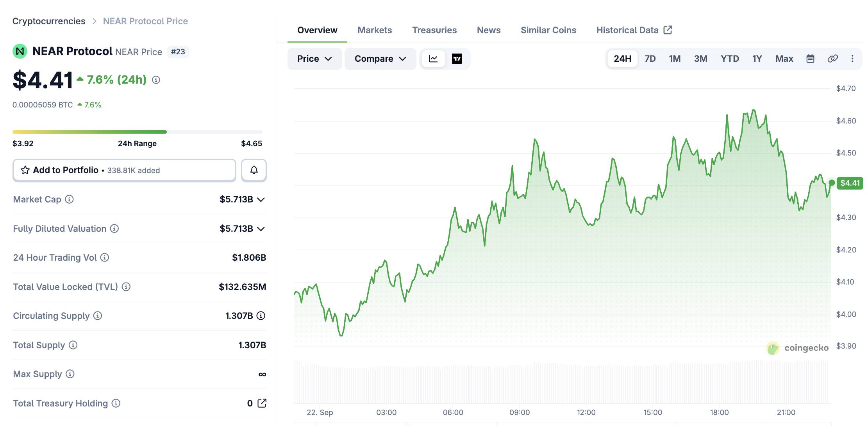Click the 24 Hour Trading Vol info icon
The image size is (868, 426).
(x=104, y=258)
